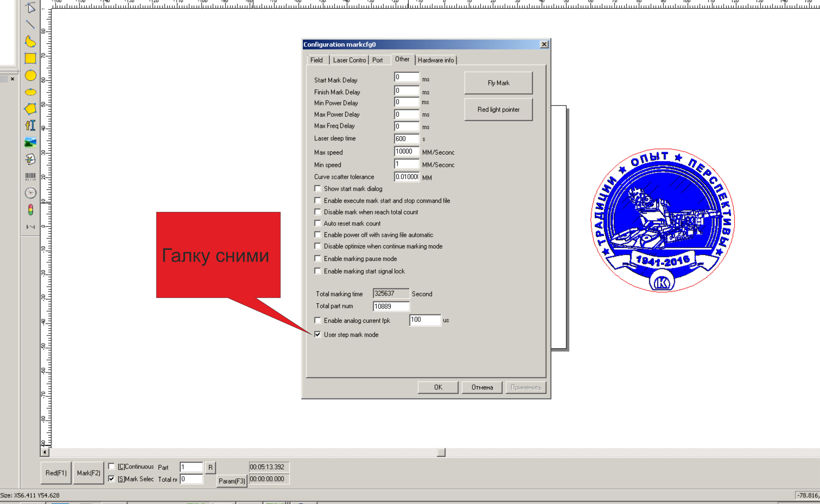
Task: Insert a bitmap image file
Action: pyautogui.click(x=30, y=142)
